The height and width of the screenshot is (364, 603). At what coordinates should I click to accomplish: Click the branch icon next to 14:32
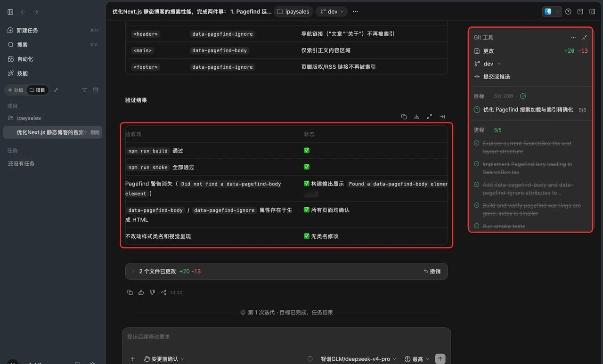coord(163,292)
